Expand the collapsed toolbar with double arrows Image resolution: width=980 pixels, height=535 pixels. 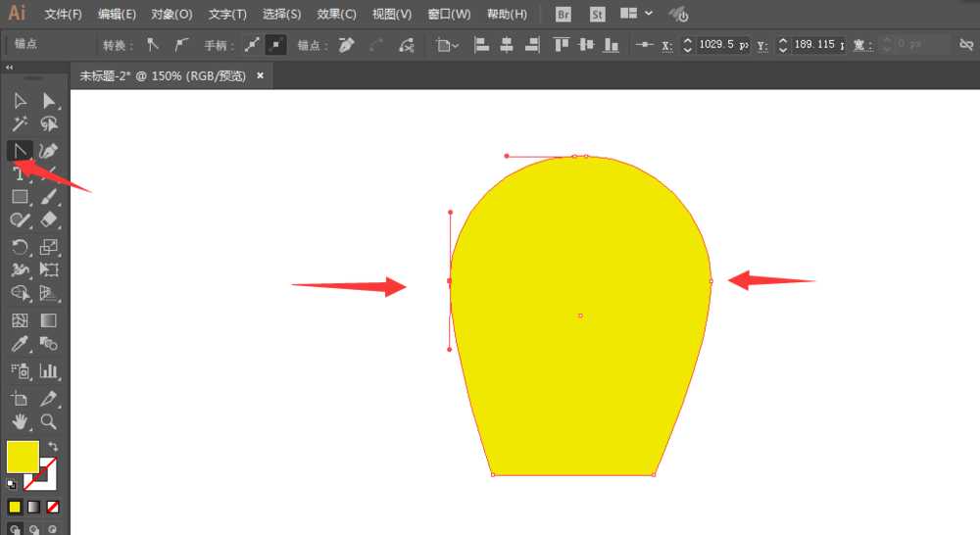coord(10,68)
